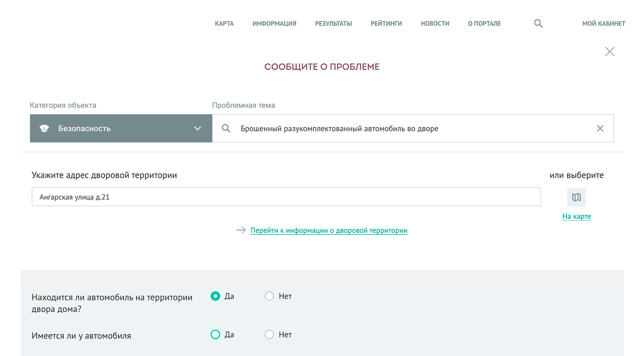Click the map icon to choose location
Viewport: 644px width, 356px height.
(576, 197)
